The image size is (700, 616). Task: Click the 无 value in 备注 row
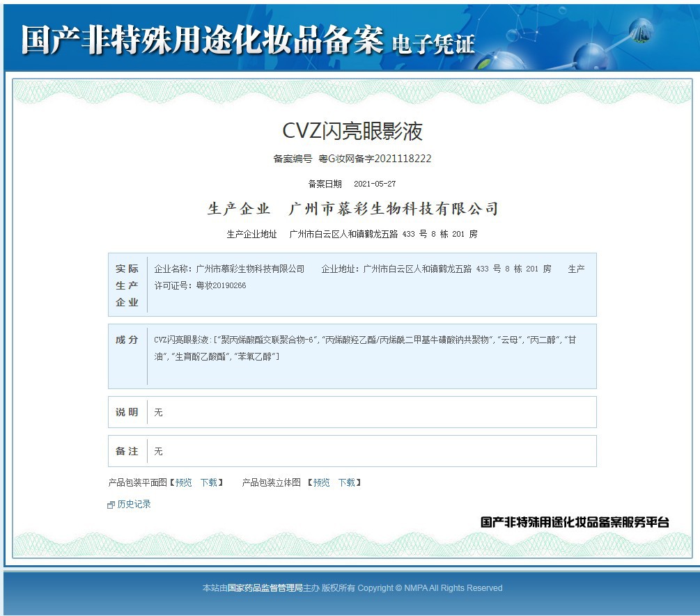tap(159, 452)
